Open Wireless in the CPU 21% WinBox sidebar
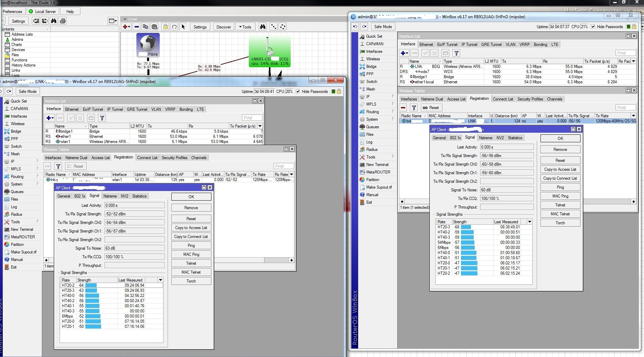644x357 pixels. point(373,59)
